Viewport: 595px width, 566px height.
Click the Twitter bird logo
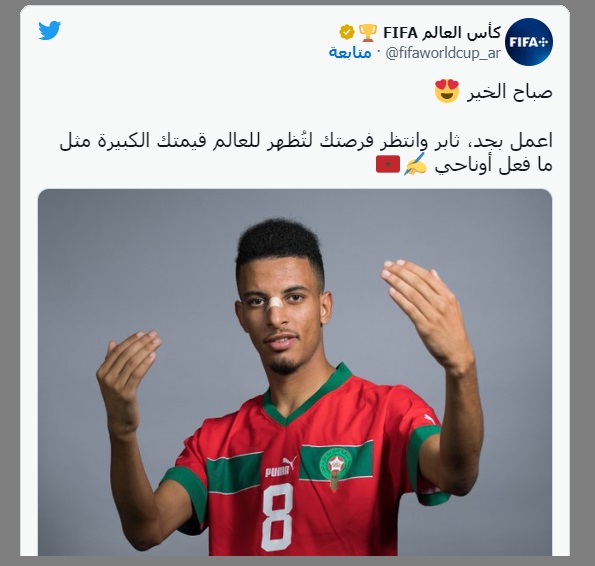pyautogui.click(x=50, y=30)
